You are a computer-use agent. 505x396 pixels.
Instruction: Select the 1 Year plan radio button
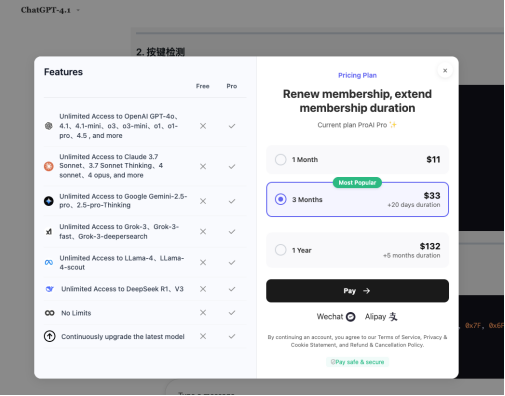(280, 250)
